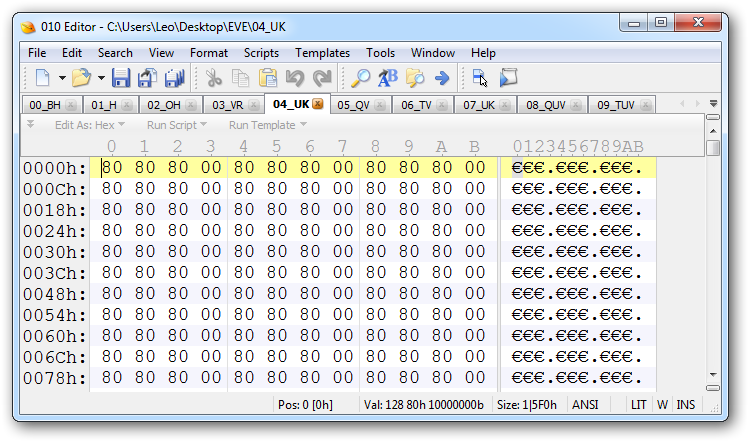The height and width of the screenshot is (442, 749).
Task: Click the Val: 128 80h status field
Action: tap(424, 405)
